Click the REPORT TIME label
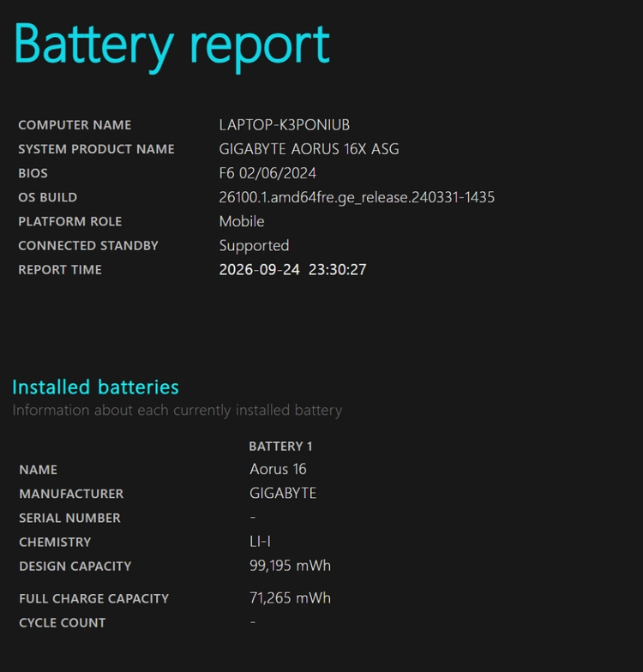This screenshot has width=643, height=672. point(60,269)
